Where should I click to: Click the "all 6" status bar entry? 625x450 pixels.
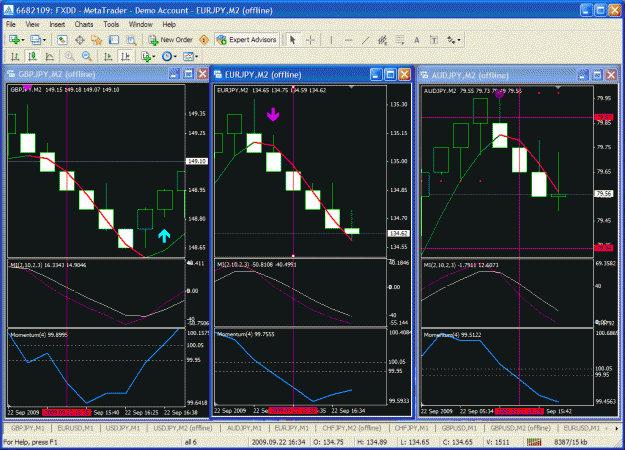pyautogui.click(x=191, y=442)
